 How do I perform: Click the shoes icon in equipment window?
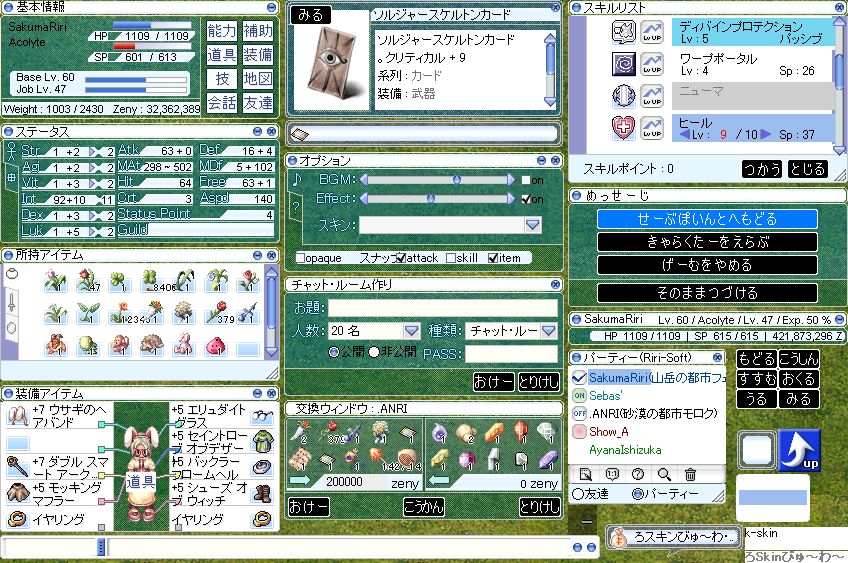click(263, 493)
